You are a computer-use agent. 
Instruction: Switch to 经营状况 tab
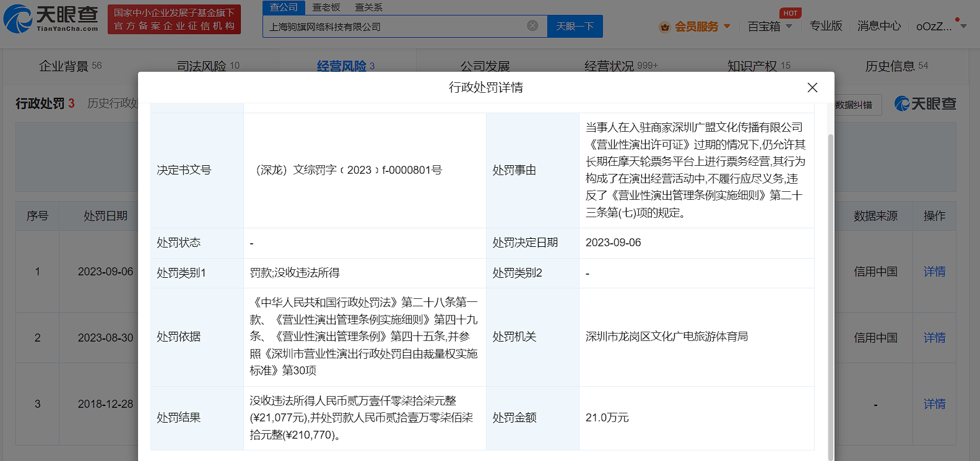pyautogui.click(x=621, y=66)
